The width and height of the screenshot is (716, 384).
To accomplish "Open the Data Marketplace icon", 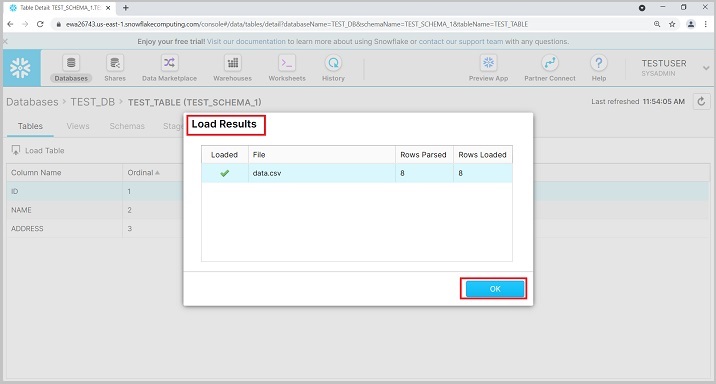I will coord(169,63).
